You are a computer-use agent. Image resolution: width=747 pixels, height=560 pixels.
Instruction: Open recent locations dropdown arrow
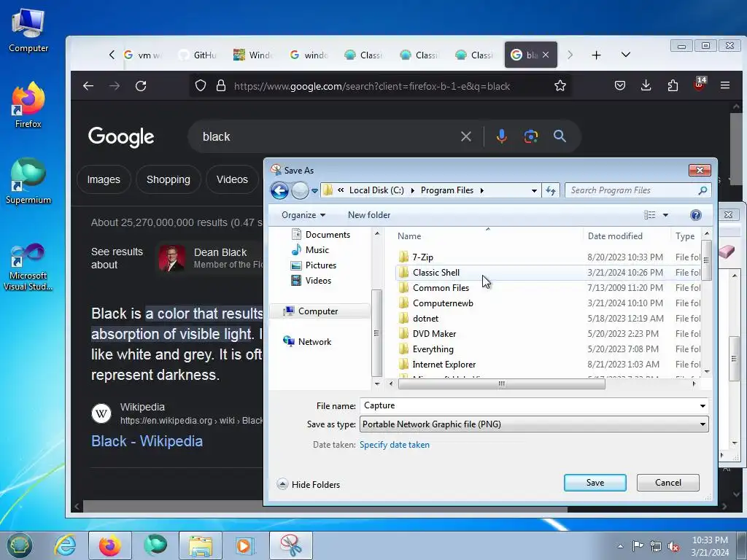coord(314,191)
